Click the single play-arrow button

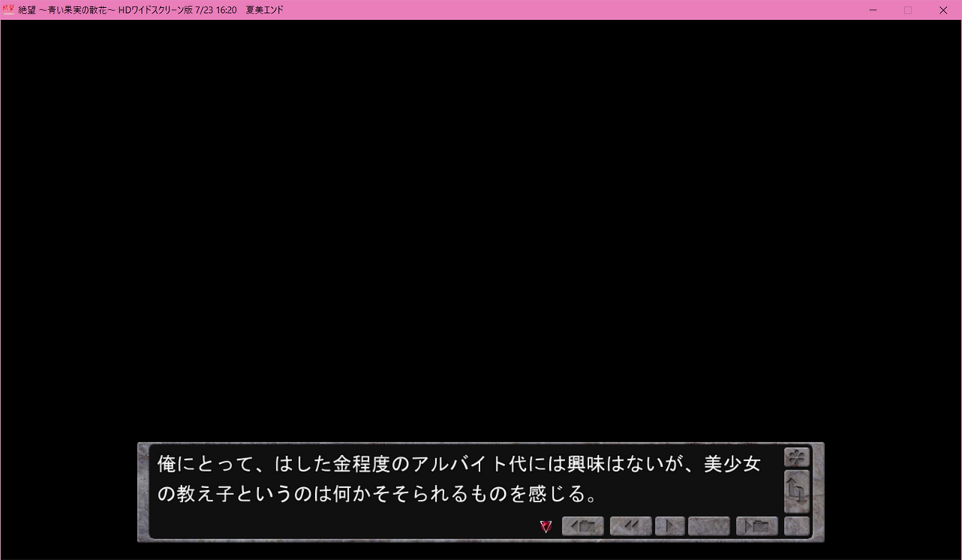669,526
